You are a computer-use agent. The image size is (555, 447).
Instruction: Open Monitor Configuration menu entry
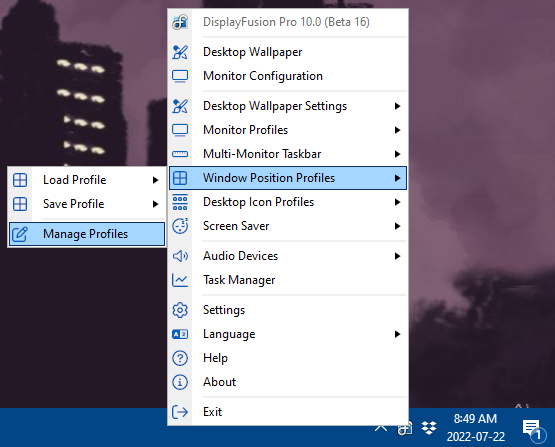coord(288,76)
